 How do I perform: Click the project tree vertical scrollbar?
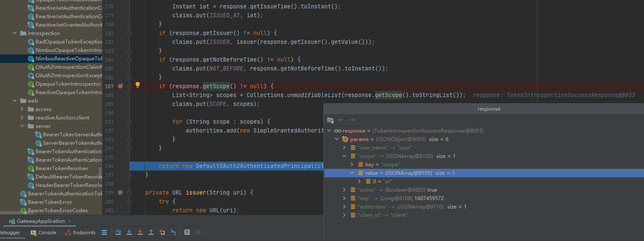click(x=100, y=173)
